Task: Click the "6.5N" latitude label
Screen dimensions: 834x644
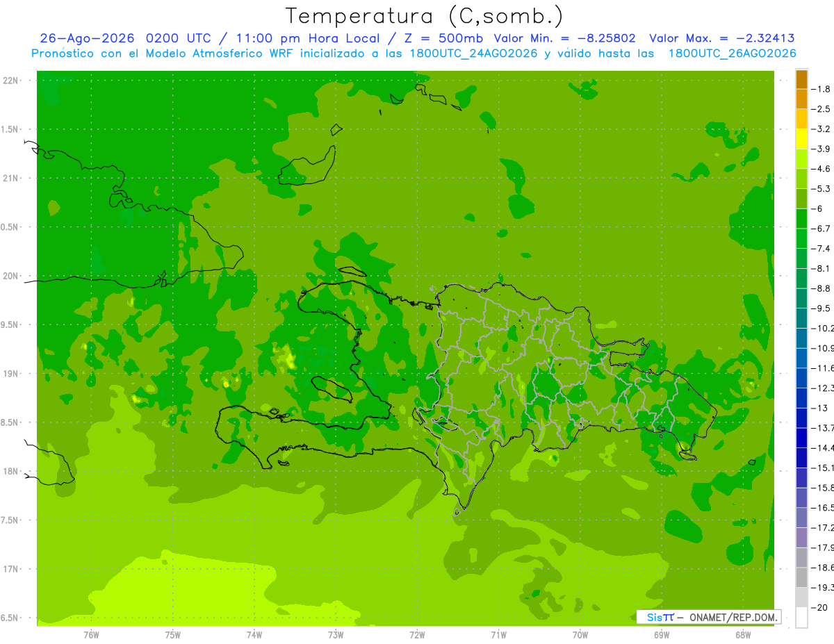Action: 10,618
